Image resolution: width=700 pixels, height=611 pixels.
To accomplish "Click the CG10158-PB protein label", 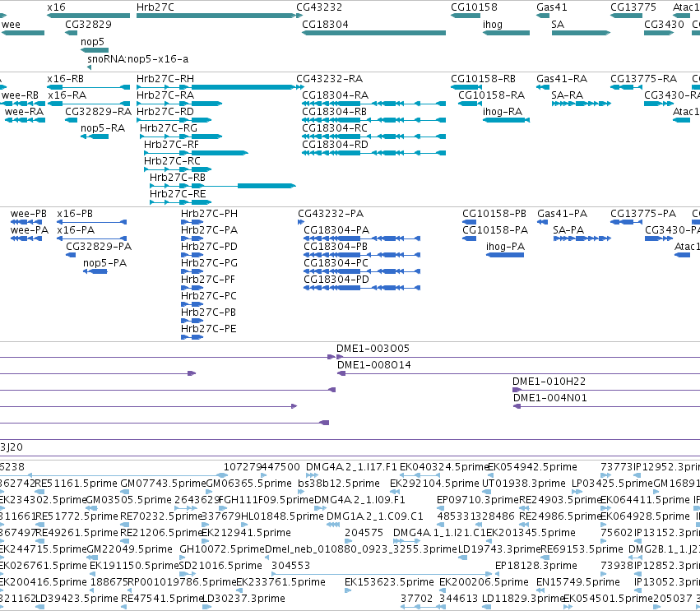I will point(494,214).
